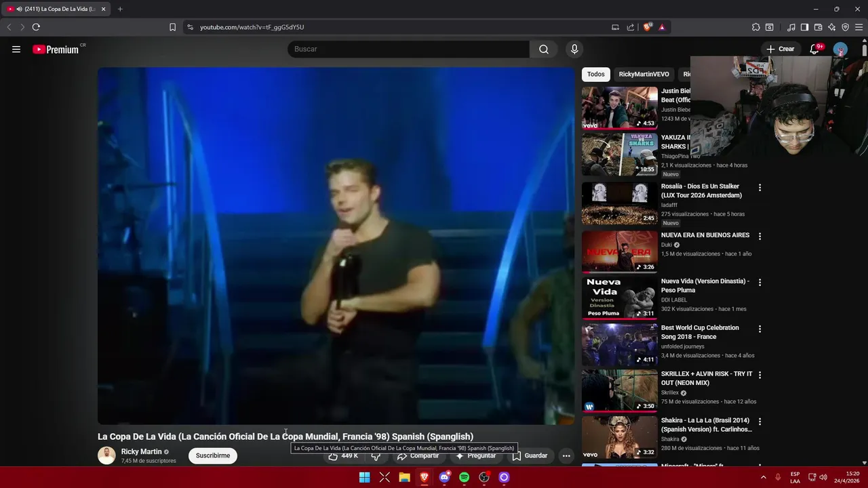Open options for Shakira La La La video

[759, 422]
